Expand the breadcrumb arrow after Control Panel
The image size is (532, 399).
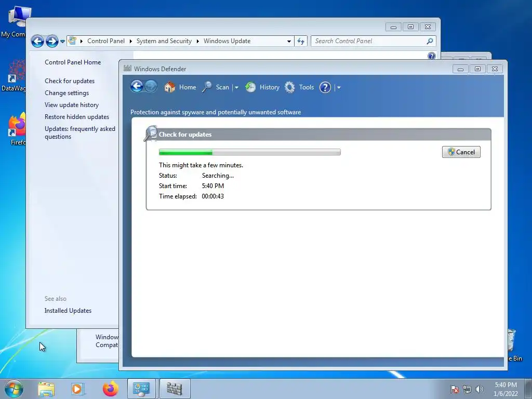[130, 42]
